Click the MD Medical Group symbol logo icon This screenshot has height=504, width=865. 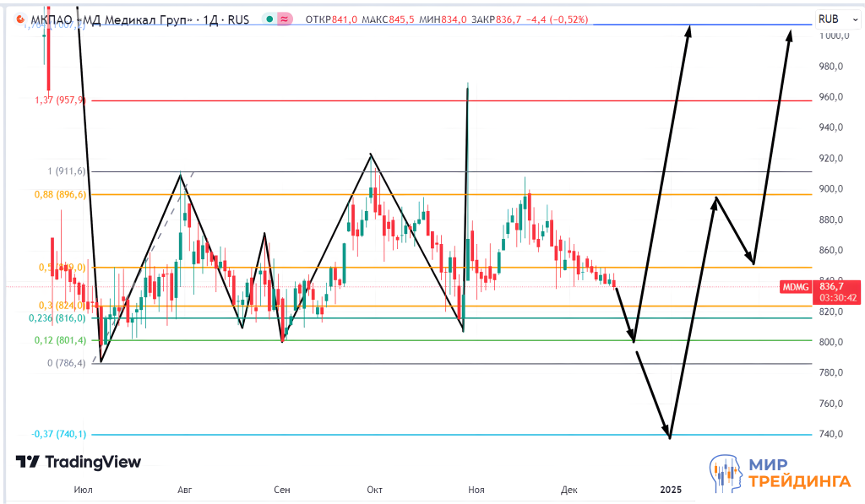point(19,19)
